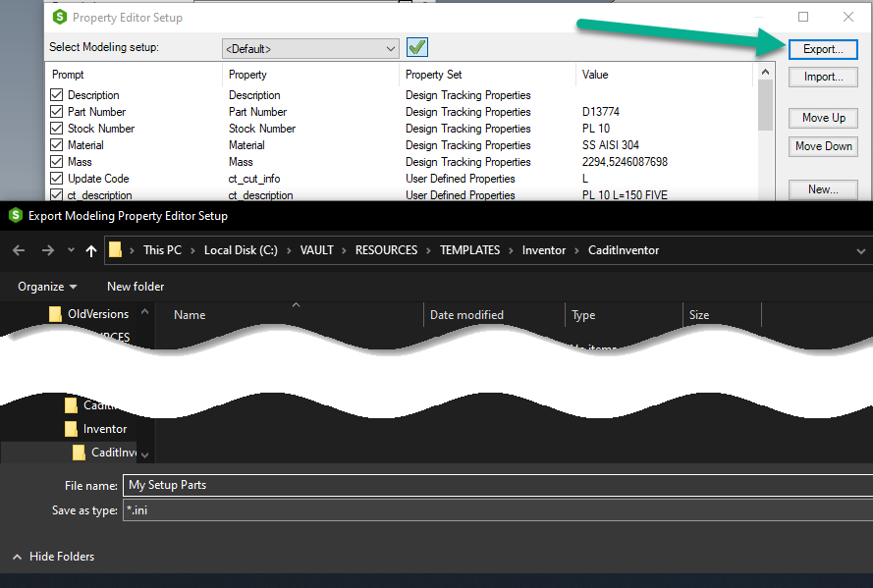The image size is (873, 588).
Task: Open the Save as type dropdown
Action: pos(498,510)
